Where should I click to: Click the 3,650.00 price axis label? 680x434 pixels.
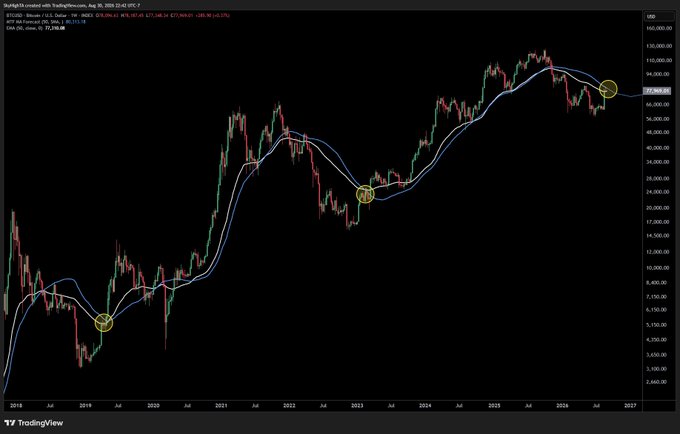click(658, 355)
